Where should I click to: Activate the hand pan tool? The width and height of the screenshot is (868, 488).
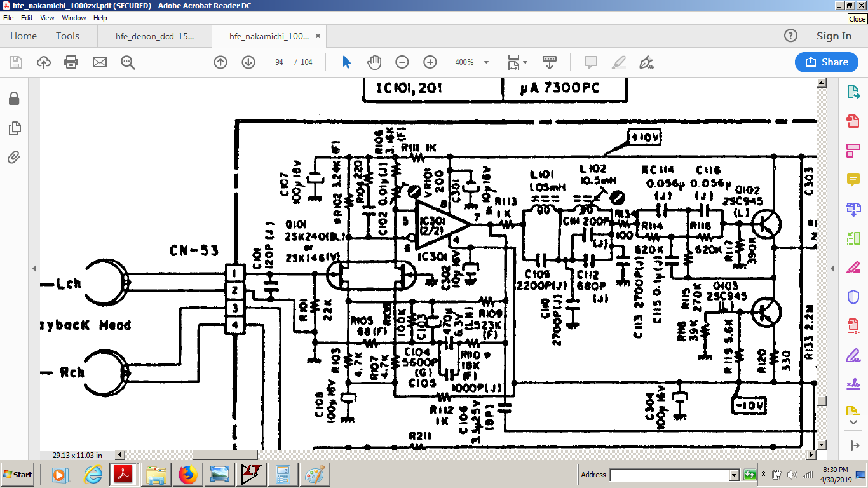[374, 62]
